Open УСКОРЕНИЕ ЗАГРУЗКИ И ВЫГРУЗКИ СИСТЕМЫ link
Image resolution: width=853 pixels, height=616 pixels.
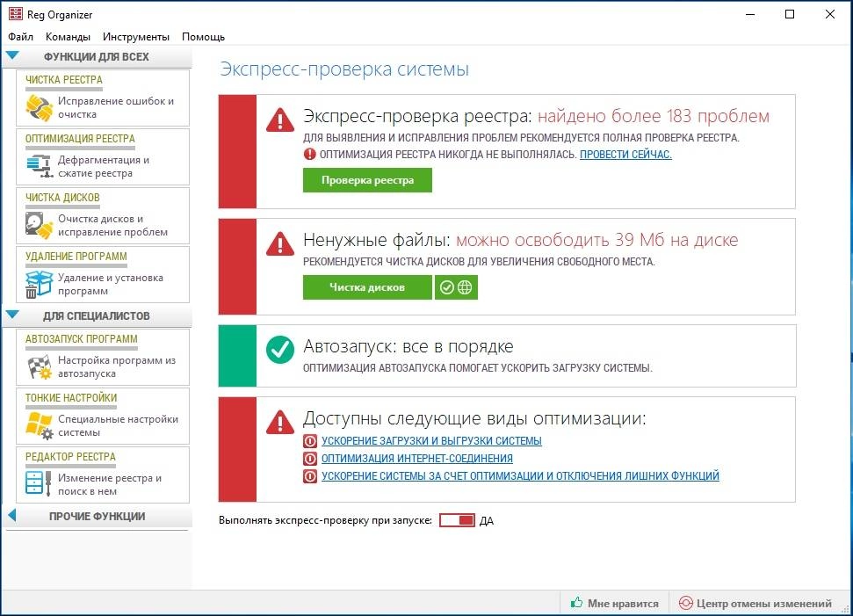431,441
